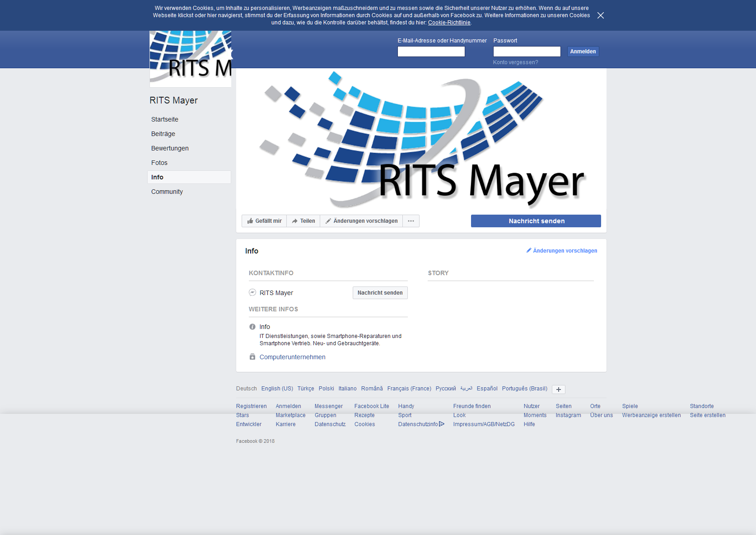Click the Messenger icon next to RITS Mayer
This screenshot has width=756, height=535.
pos(252,292)
